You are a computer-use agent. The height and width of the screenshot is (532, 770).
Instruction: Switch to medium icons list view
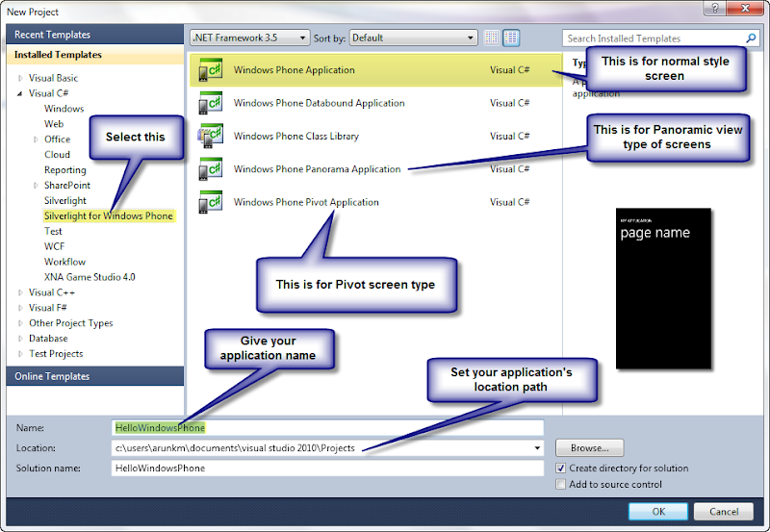tap(511, 38)
